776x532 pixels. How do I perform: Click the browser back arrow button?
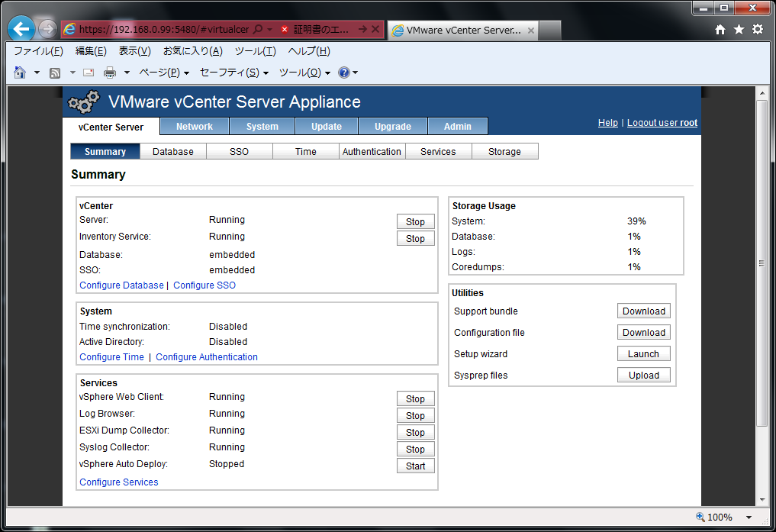(x=22, y=29)
